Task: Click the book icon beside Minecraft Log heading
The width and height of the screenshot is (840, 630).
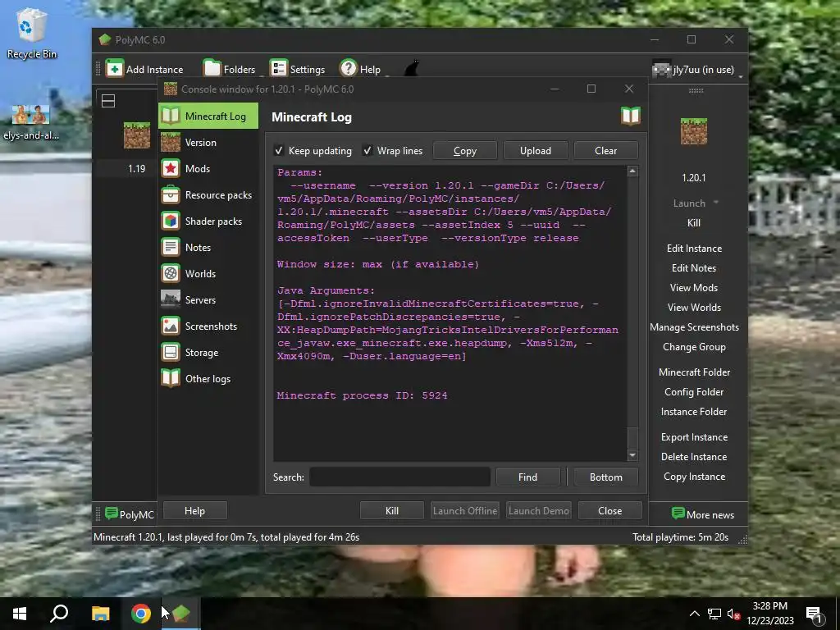Action: pyautogui.click(x=631, y=116)
